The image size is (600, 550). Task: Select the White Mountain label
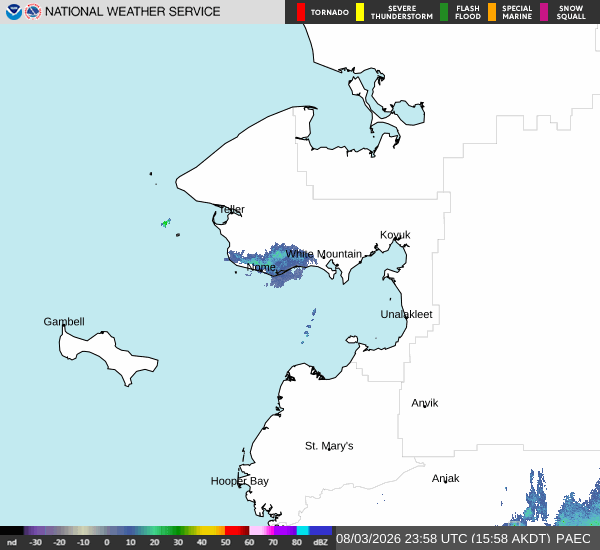pyautogui.click(x=324, y=254)
